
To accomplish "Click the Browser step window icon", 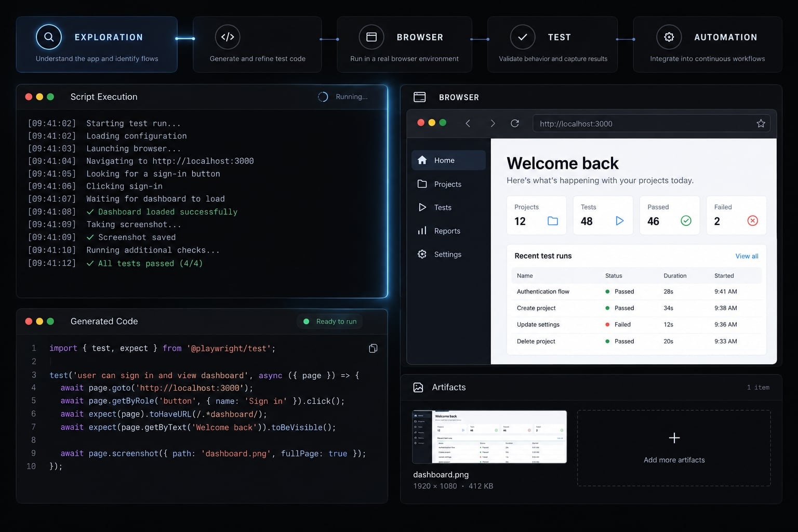I will [x=371, y=37].
